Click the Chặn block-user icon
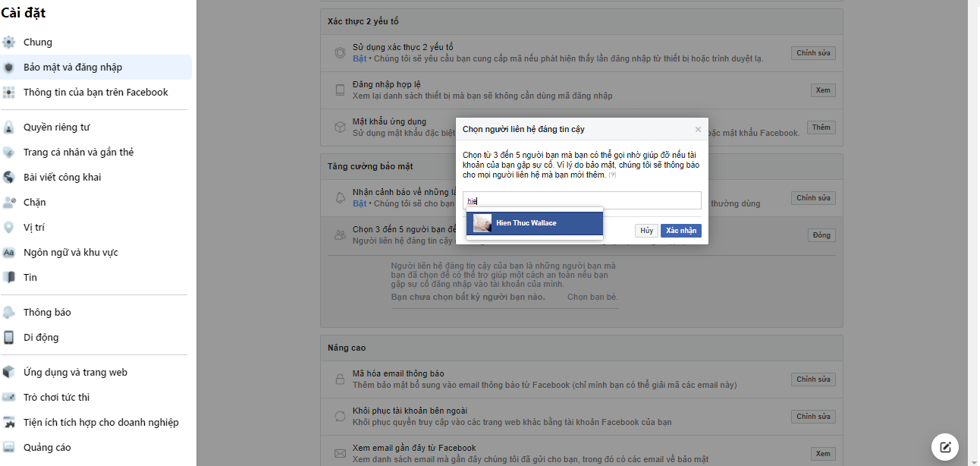Screen dimensions: 980x466 (8, 203)
